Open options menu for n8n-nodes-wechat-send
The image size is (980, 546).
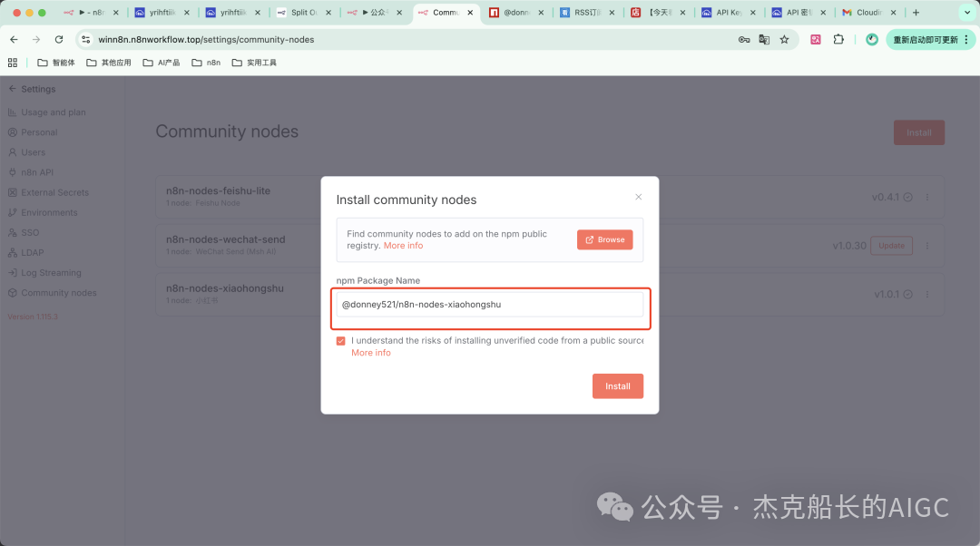(927, 246)
